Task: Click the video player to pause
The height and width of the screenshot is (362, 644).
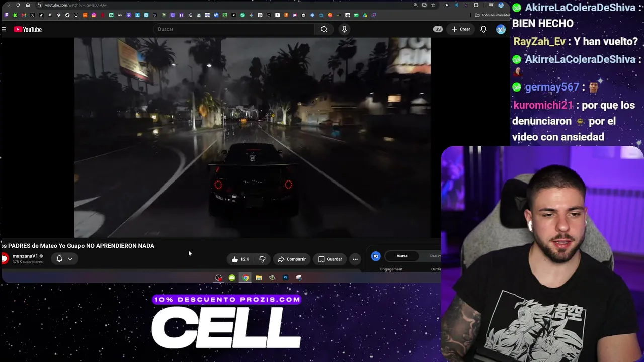Action: pos(253,137)
